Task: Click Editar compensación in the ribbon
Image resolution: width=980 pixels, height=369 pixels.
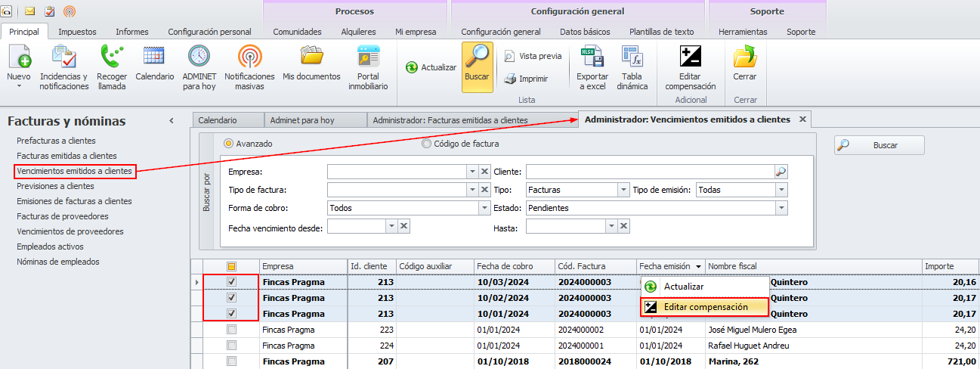Action: [x=690, y=67]
